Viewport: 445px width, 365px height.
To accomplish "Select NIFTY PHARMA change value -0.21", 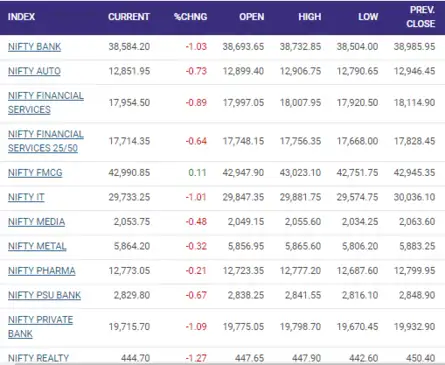I will pyautogui.click(x=196, y=271).
